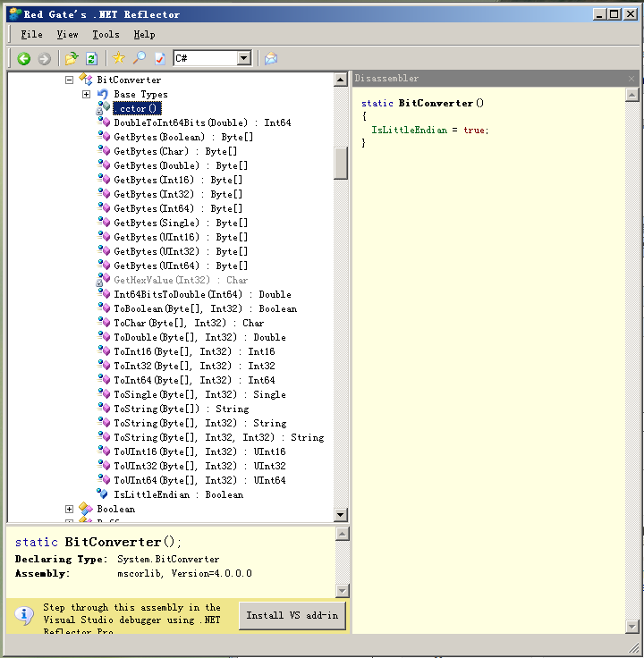Click the envelope feedback icon

pyautogui.click(x=271, y=58)
